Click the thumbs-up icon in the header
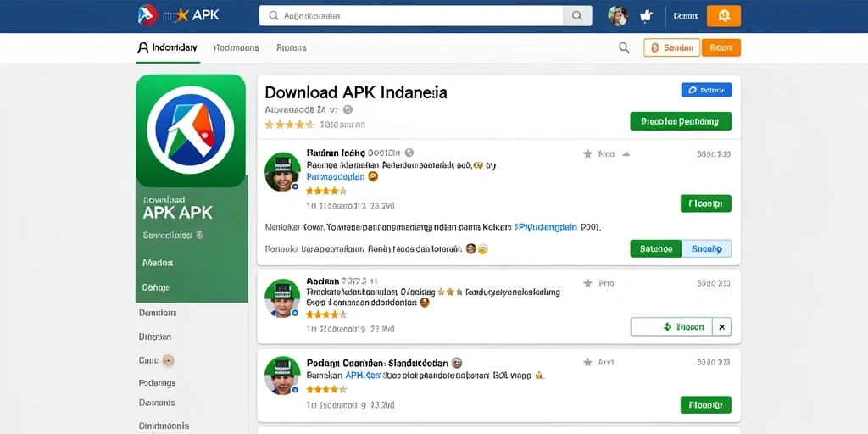 click(x=646, y=16)
